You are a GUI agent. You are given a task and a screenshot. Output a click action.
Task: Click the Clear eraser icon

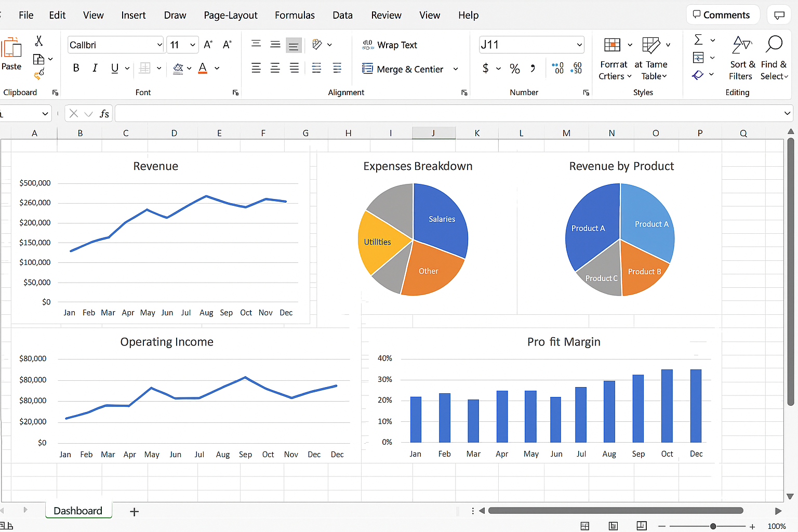[698, 75]
